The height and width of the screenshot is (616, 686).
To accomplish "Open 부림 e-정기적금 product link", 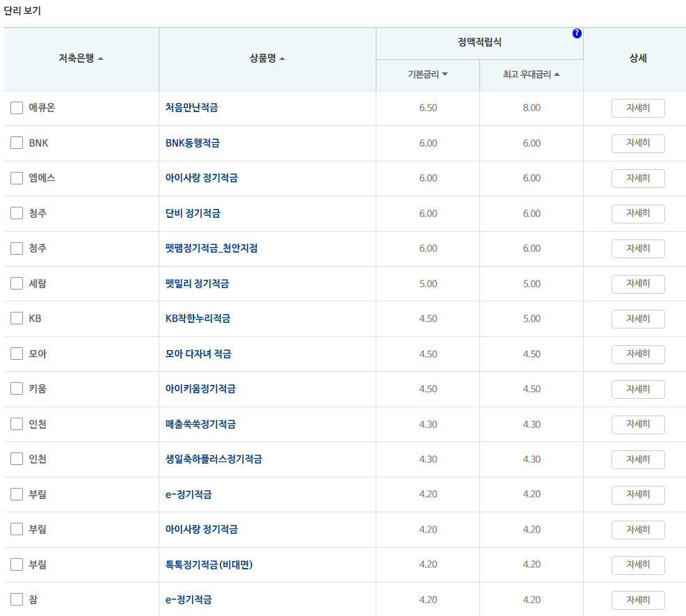I will coord(189,494).
